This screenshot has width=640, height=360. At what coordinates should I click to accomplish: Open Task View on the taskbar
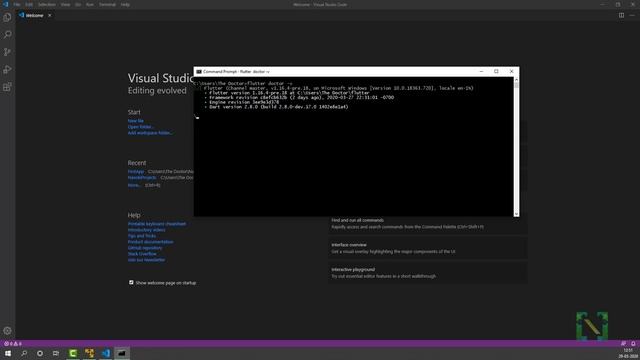[56, 353]
